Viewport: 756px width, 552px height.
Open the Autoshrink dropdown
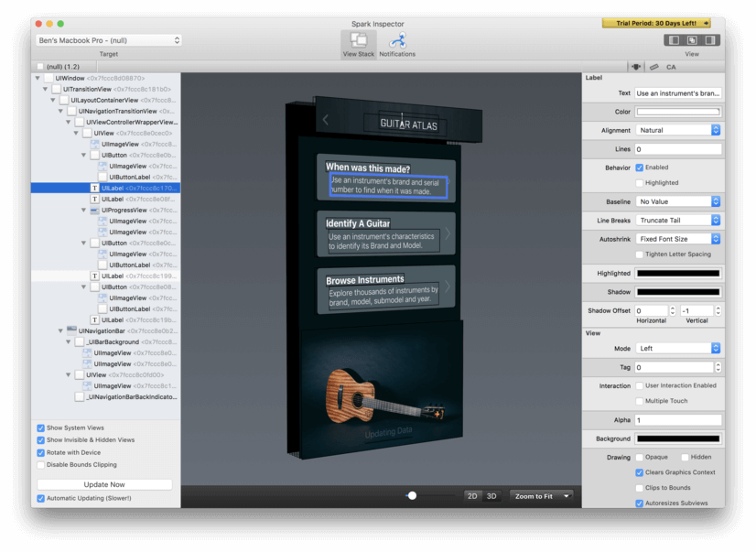[x=678, y=239]
